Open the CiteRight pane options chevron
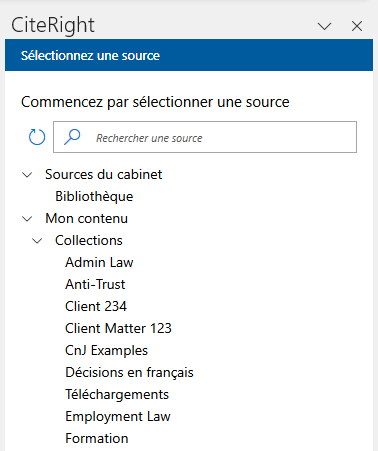Screen dimensions: 378x451 [x=324, y=26]
